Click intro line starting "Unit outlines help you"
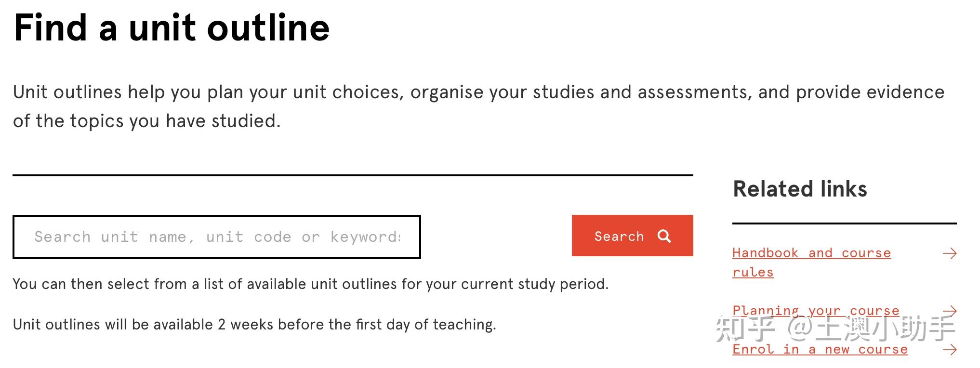Screen dimensions: 980x368 pyautogui.click(x=478, y=92)
